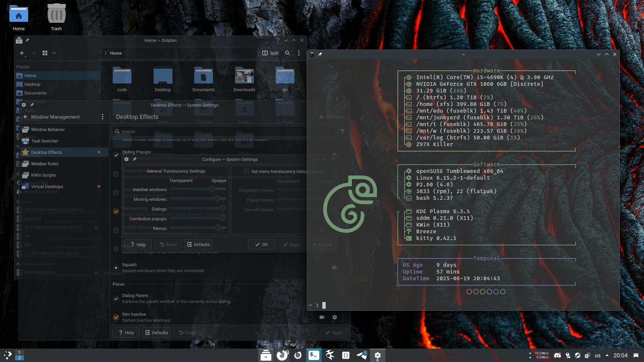Toggle the Translucency effect checkbox
644x362 pixels.
click(x=116, y=212)
